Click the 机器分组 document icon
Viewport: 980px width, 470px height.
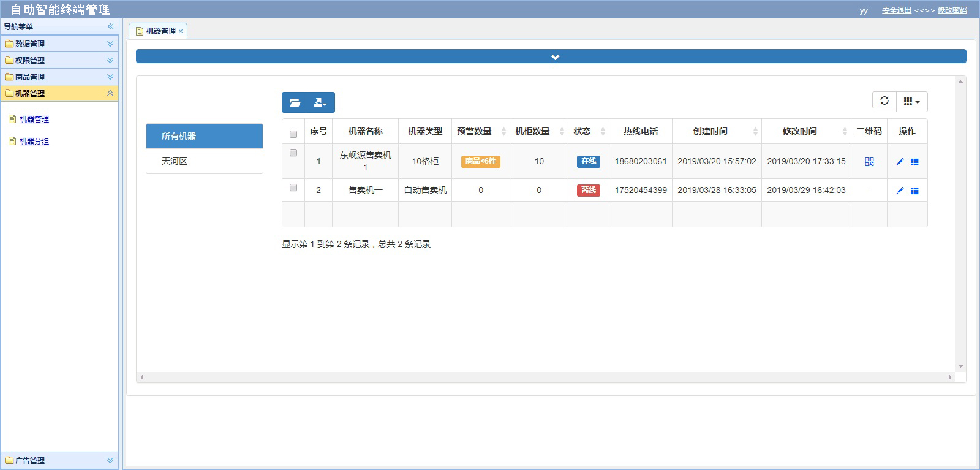(12, 141)
